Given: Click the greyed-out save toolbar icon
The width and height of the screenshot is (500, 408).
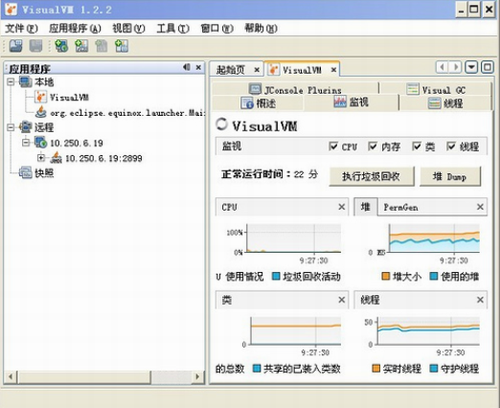Looking at the screenshot, I should tap(36, 46).
